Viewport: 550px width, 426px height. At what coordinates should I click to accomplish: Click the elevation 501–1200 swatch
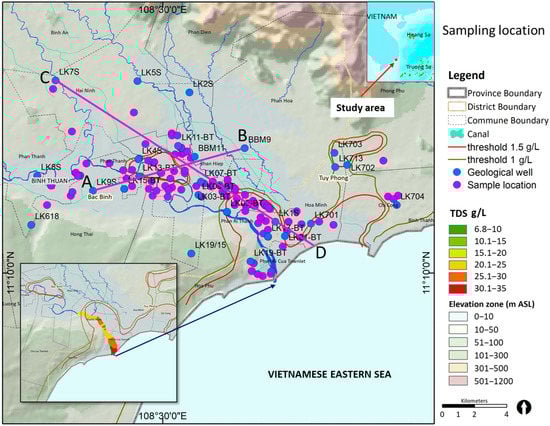pos(458,381)
